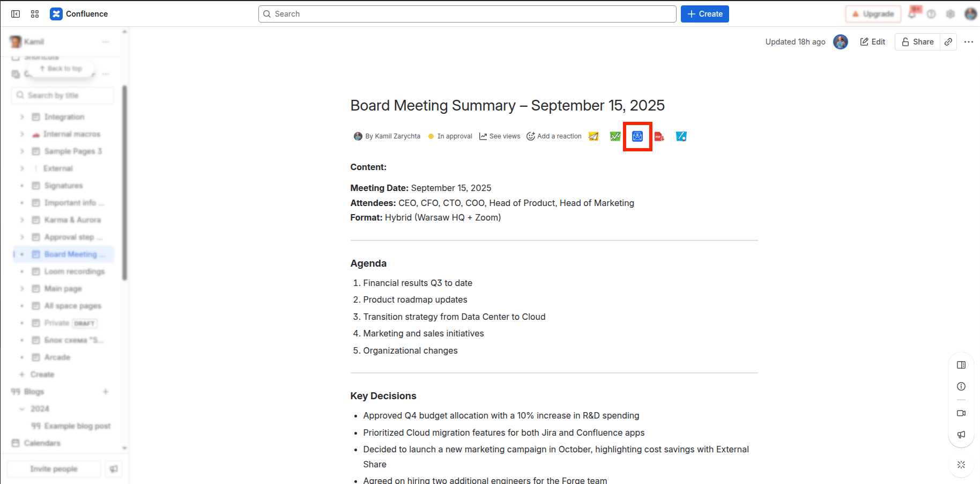Open the notifications bell
Screen dimensions: 980x484
(912, 14)
